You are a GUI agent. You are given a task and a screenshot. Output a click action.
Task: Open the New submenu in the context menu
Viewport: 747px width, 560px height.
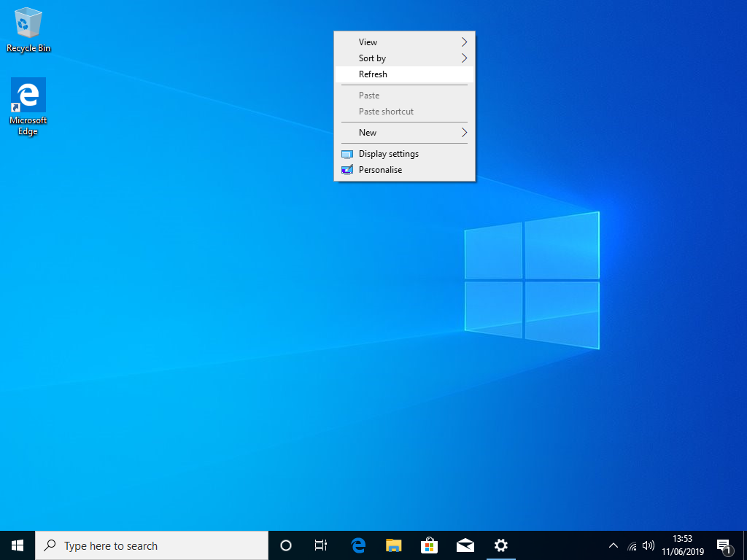pos(404,133)
